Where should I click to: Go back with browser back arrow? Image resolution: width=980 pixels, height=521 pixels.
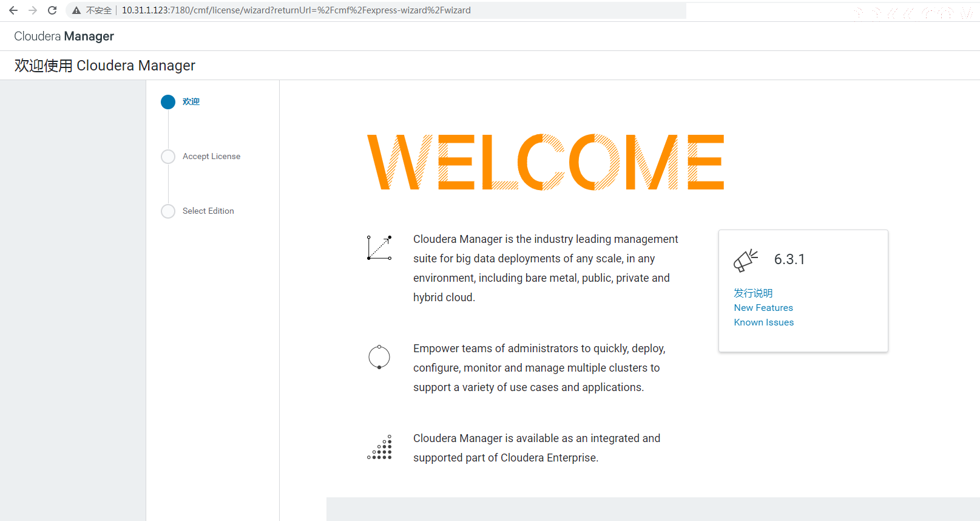coord(13,10)
